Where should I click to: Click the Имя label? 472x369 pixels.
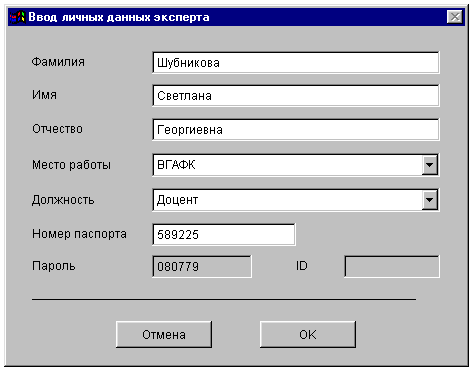click(44, 95)
